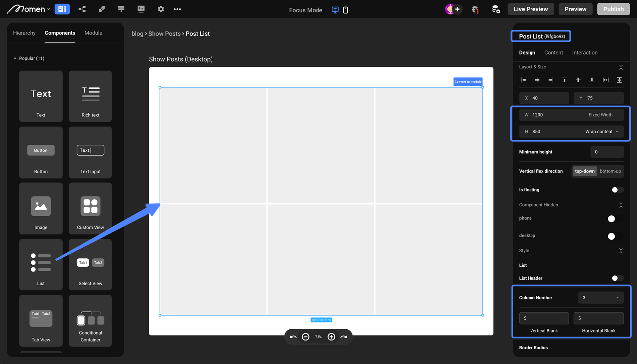Viewport: 637px width, 364px height.
Task: Toggle hidden on phone switch
Action: 616,219
